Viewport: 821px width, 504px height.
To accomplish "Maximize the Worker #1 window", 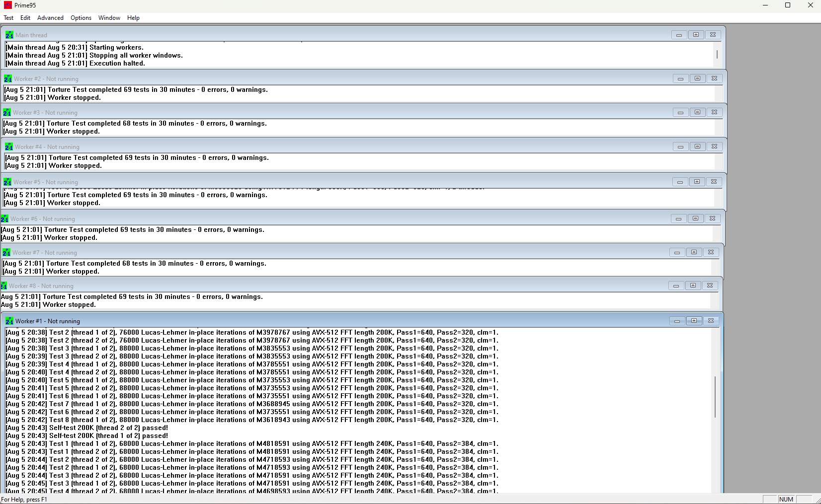I will (694, 321).
